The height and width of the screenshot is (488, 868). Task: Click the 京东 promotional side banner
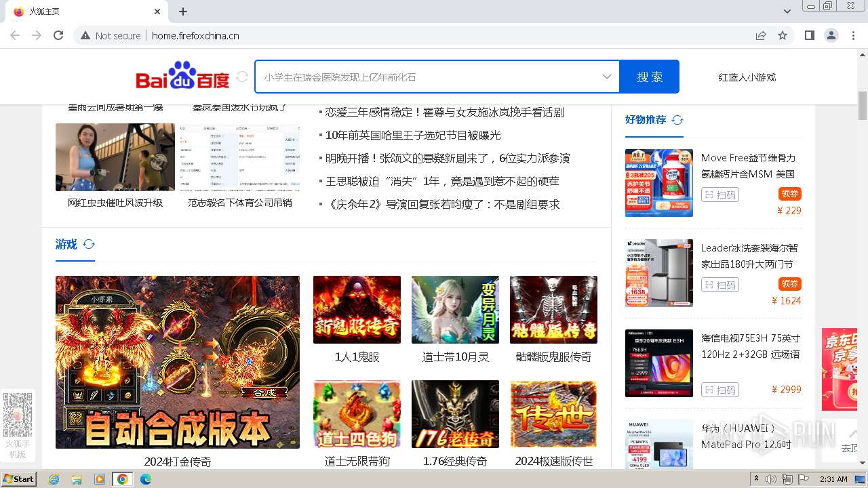pos(840,369)
